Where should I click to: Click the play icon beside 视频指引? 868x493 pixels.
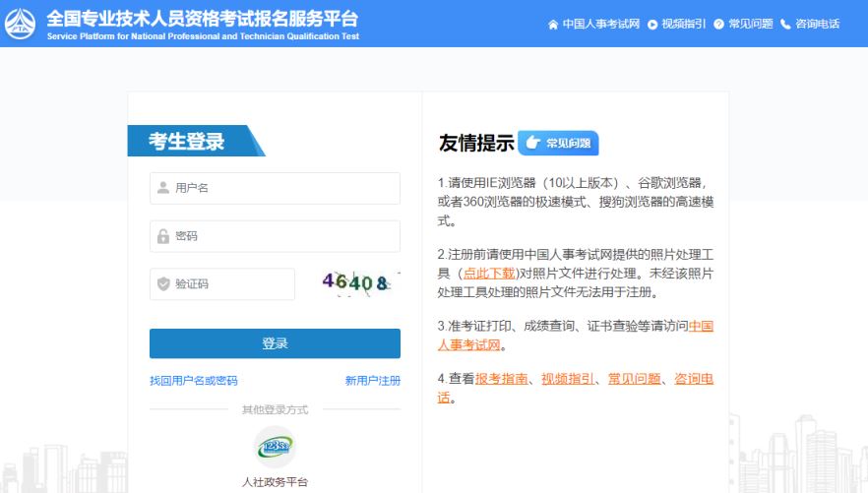click(652, 24)
